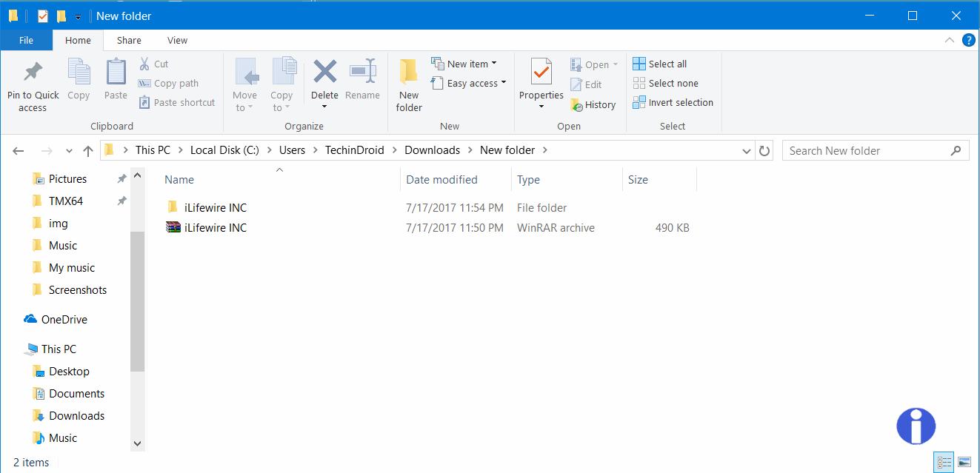The height and width of the screenshot is (473, 980).
Task: Sort files by Size column
Action: tap(638, 179)
